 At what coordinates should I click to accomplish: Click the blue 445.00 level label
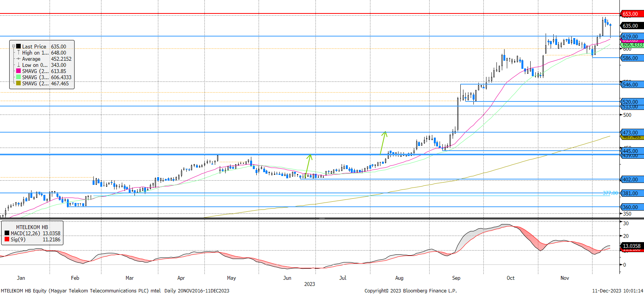point(632,151)
